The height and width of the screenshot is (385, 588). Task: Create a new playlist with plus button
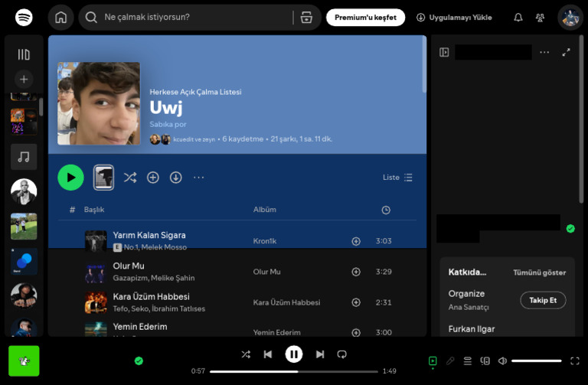click(x=24, y=80)
